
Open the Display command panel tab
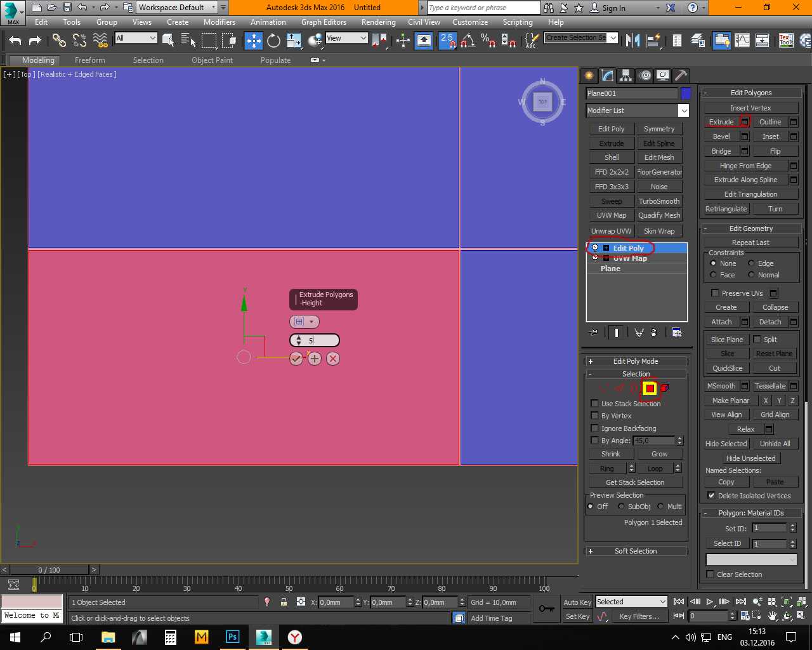tap(663, 76)
